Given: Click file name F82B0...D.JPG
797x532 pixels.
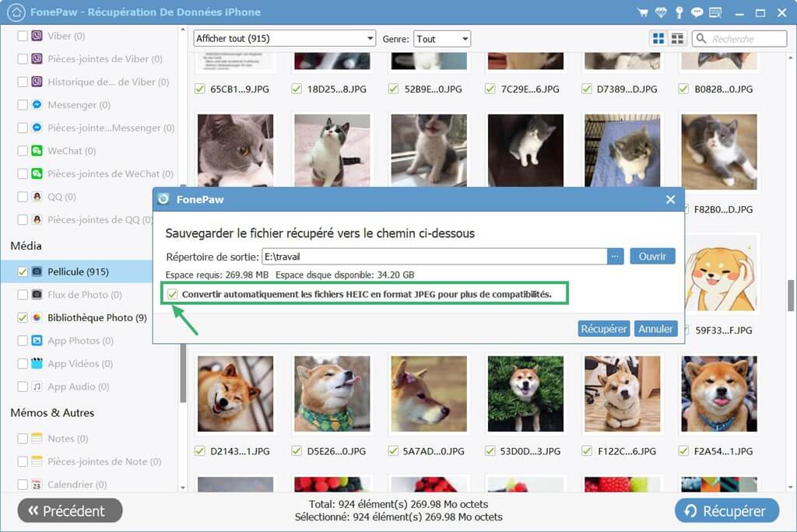Looking at the screenshot, I should click(x=723, y=209).
